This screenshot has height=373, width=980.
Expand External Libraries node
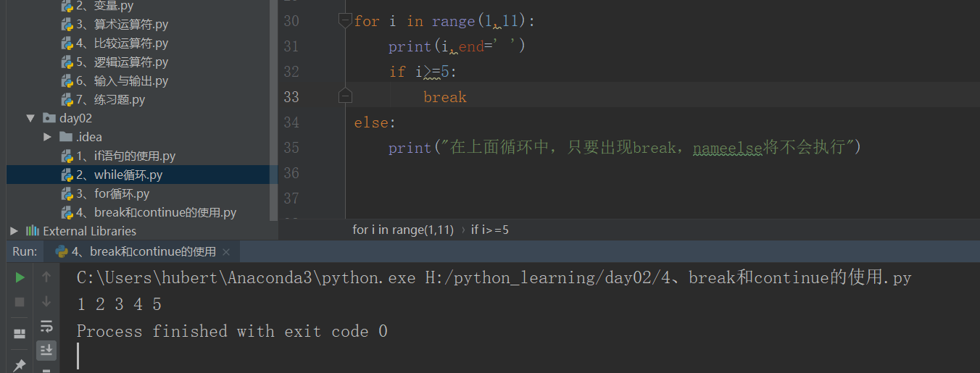[14, 231]
